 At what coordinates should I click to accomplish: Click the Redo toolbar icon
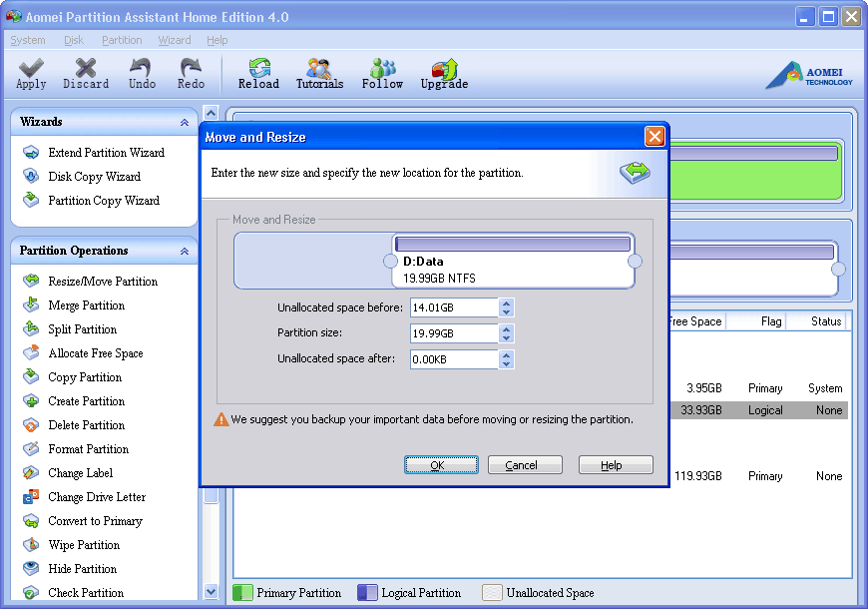(191, 74)
